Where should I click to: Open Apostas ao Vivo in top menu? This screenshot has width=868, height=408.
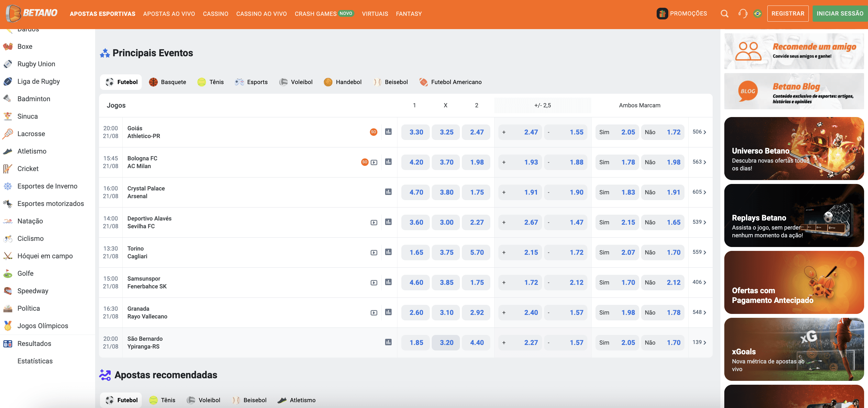point(169,14)
